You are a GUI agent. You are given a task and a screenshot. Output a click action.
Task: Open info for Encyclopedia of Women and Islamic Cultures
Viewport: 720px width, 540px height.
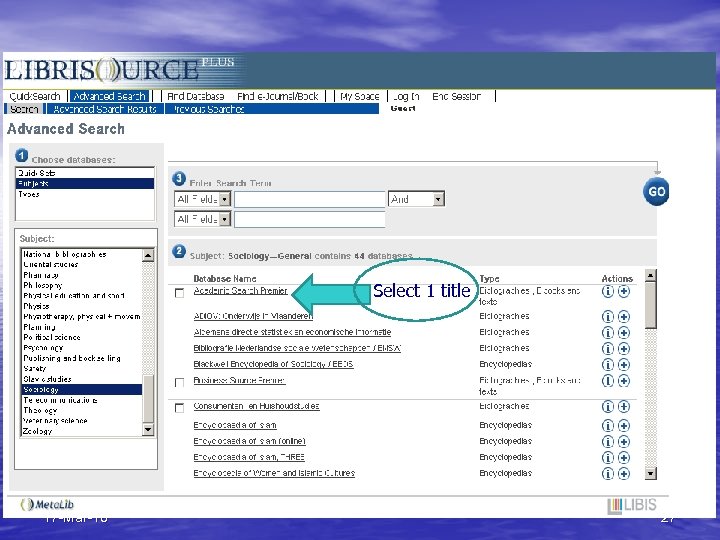[608, 473]
